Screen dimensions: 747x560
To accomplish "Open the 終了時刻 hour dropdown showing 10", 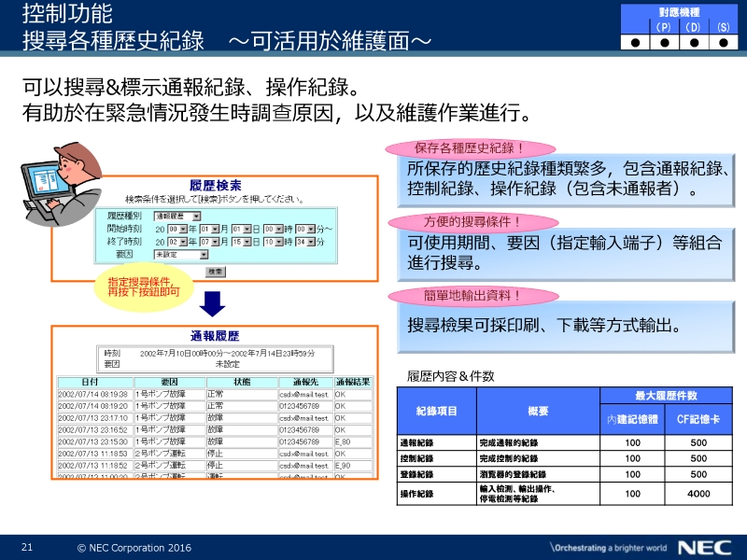I will point(274,242).
